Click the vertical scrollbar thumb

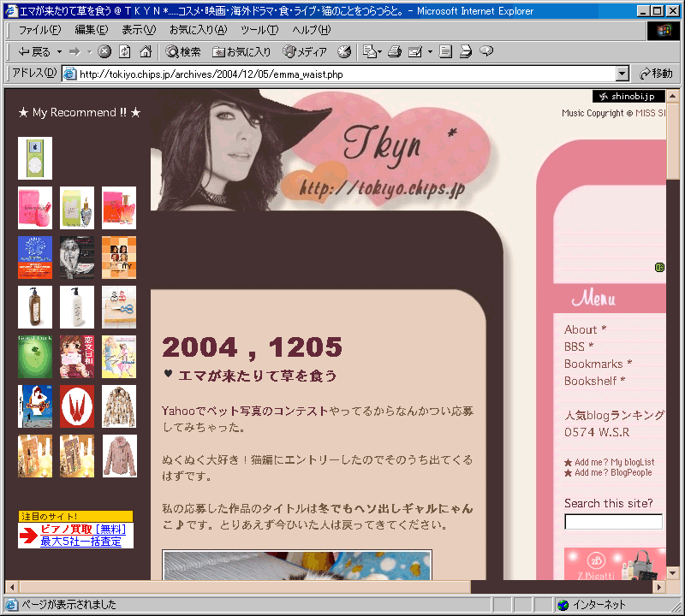pos(672,140)
